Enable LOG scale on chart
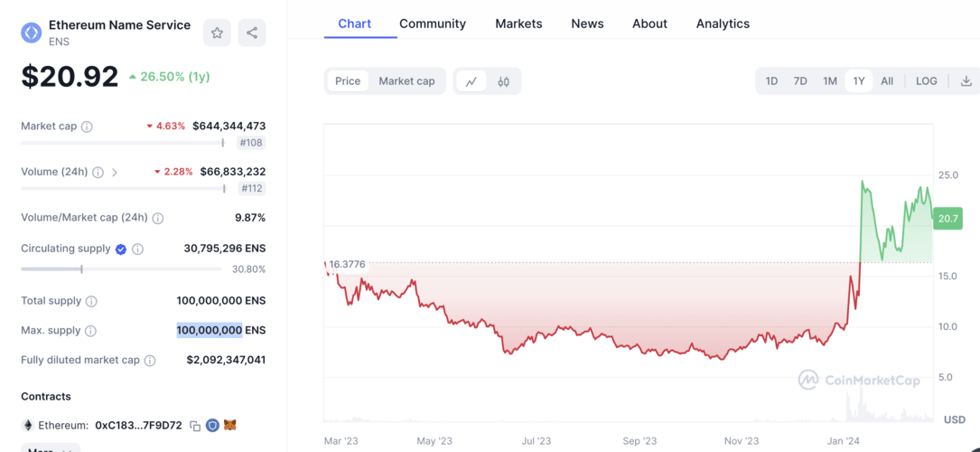The image size is (980, 452). click(x=926, y=81)
